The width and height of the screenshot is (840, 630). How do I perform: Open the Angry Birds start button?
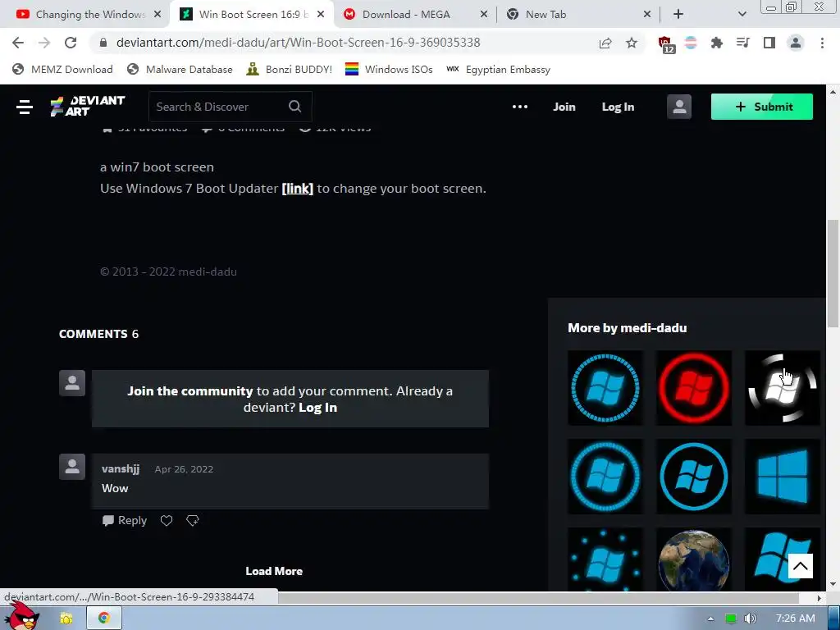click(22, 616)
